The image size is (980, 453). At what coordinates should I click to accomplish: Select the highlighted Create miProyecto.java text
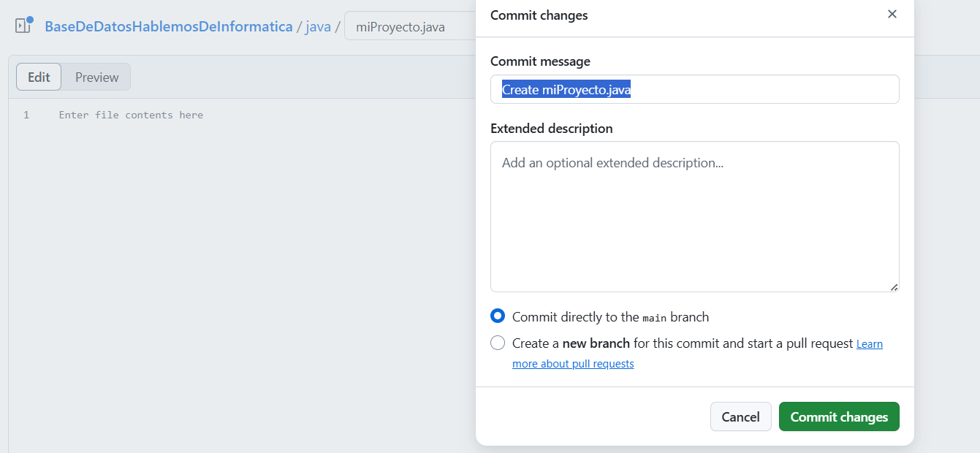coord(565,88)
